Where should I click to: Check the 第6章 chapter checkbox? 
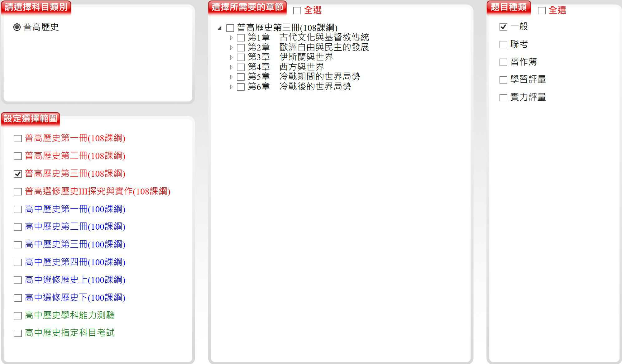coord(241,87)
